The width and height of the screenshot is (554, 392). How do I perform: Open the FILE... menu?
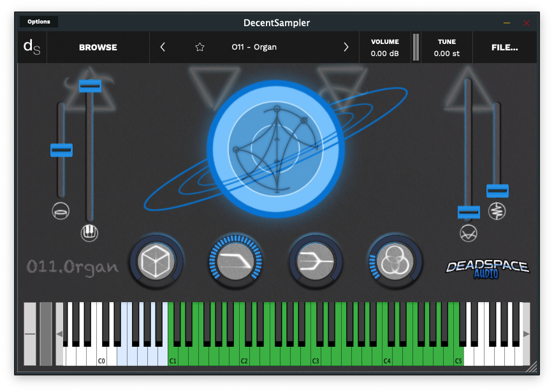click(x=504, y=47)
